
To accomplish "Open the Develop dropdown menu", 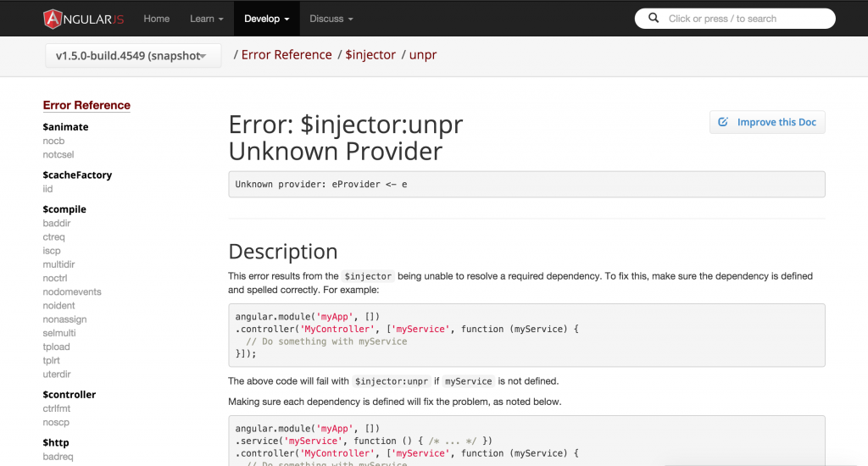I will [x=267, y=19].
